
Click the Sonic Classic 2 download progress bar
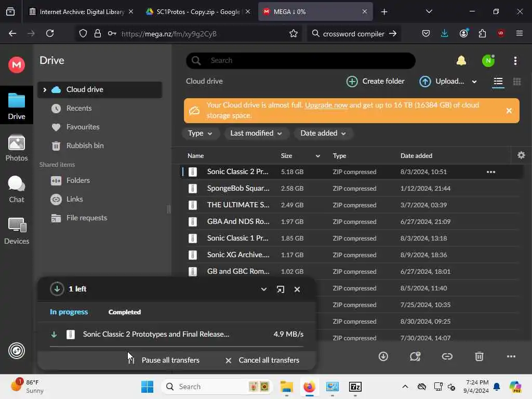point(177,347)
